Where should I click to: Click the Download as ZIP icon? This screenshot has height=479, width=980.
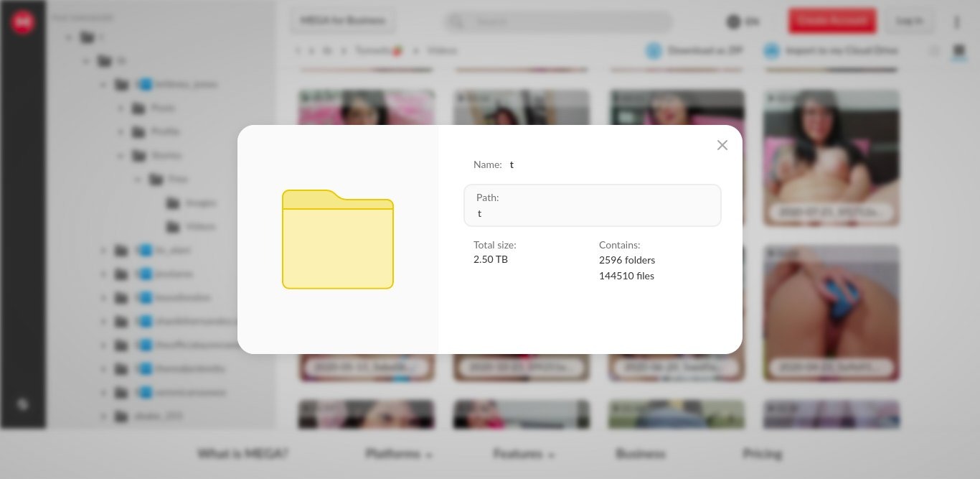653,51
